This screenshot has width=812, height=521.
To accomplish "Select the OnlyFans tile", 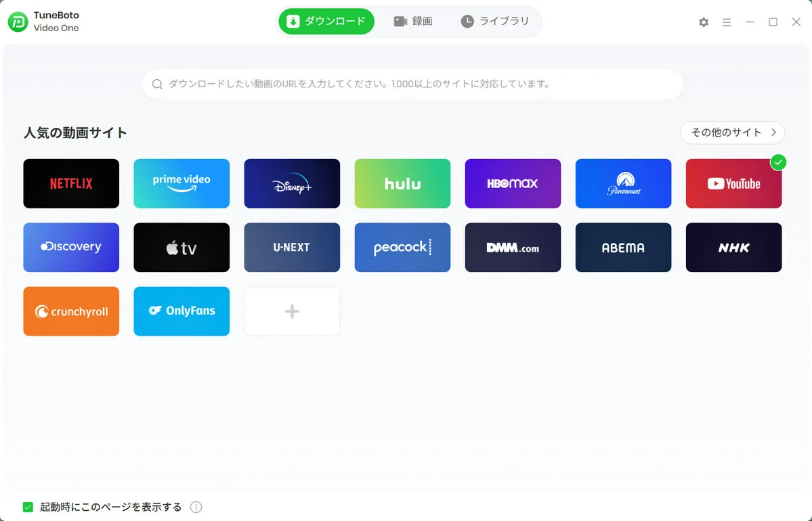I will (181, 311).
